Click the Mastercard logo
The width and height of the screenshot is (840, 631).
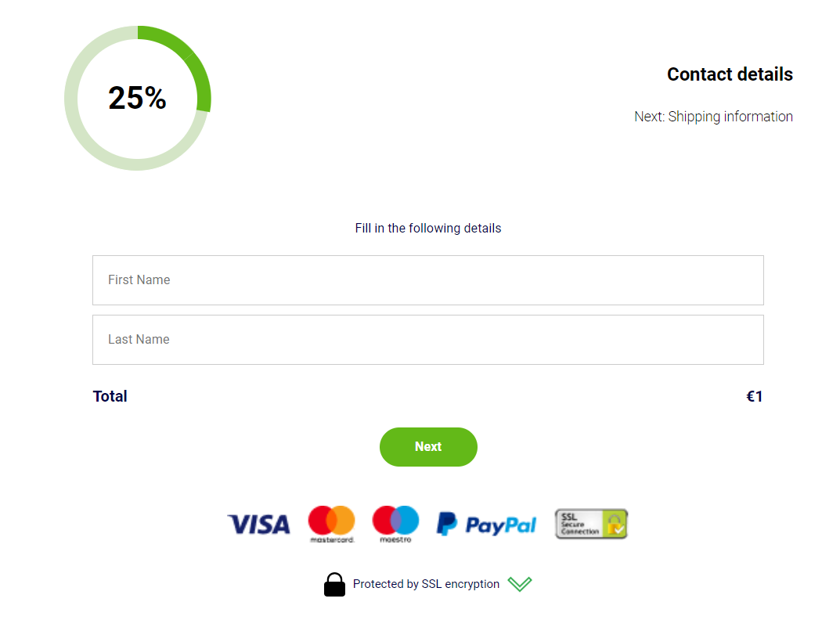tap(332, 524)
